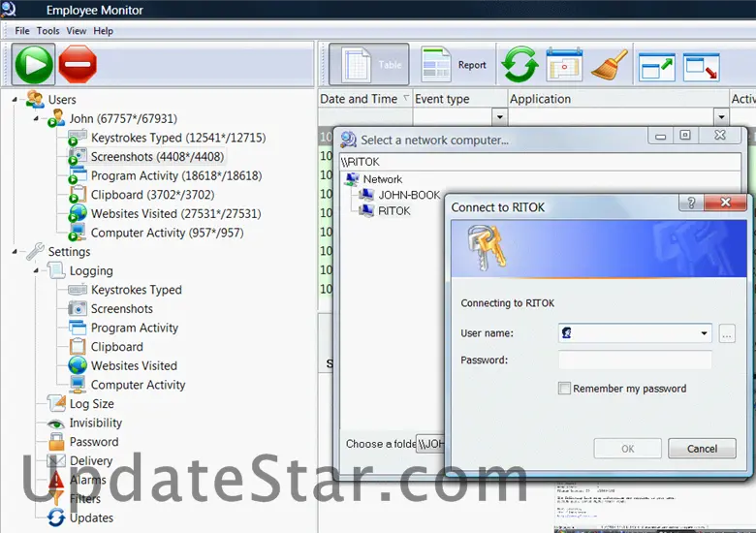Switch to Table view in toolbar

[x=368, y=65]
